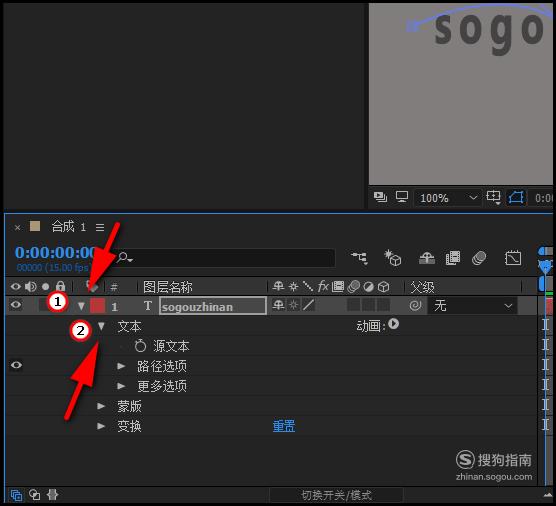Open the composition mini-flowchart icon

click(x=360, y=258)
